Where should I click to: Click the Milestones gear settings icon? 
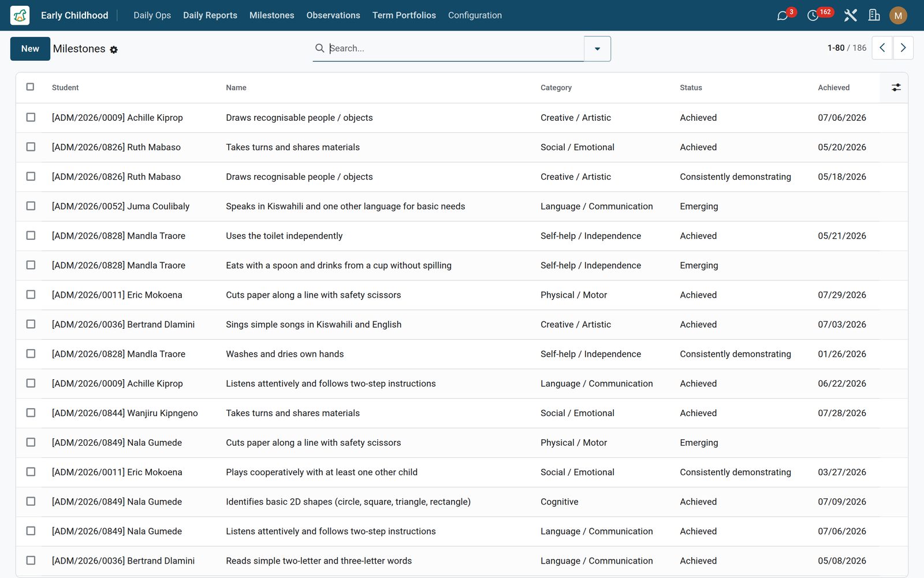coord(114,50)
